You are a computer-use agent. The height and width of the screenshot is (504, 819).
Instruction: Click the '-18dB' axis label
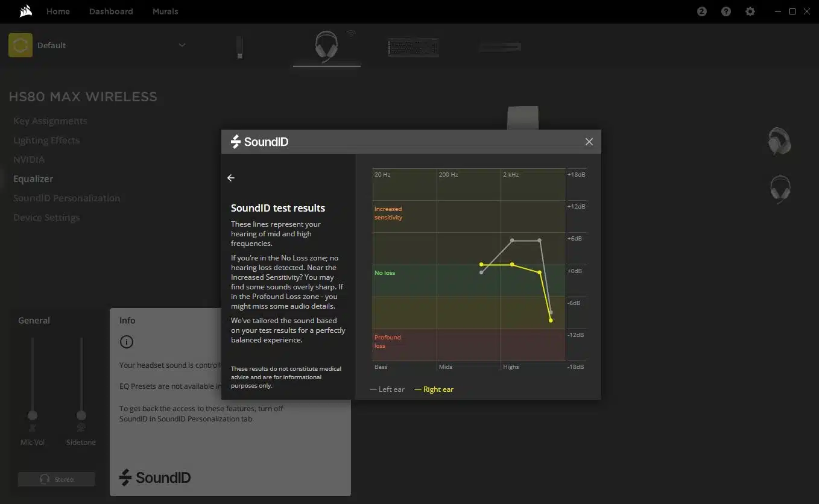[577, 367]
